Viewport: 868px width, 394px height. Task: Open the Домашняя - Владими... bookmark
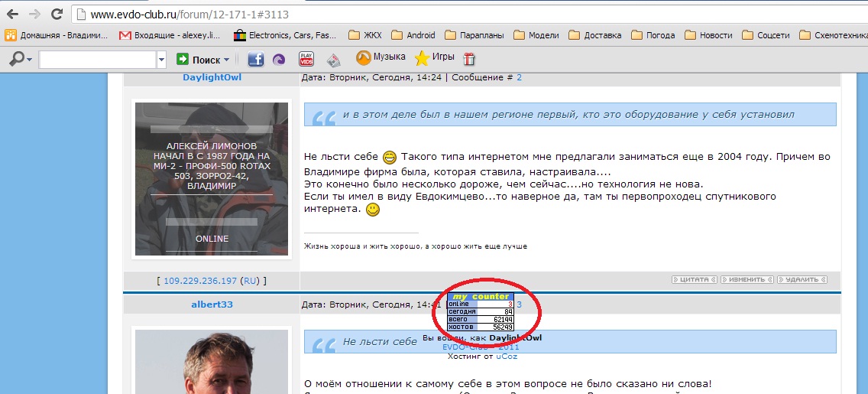pyautogui.click(x=57, y=35)
